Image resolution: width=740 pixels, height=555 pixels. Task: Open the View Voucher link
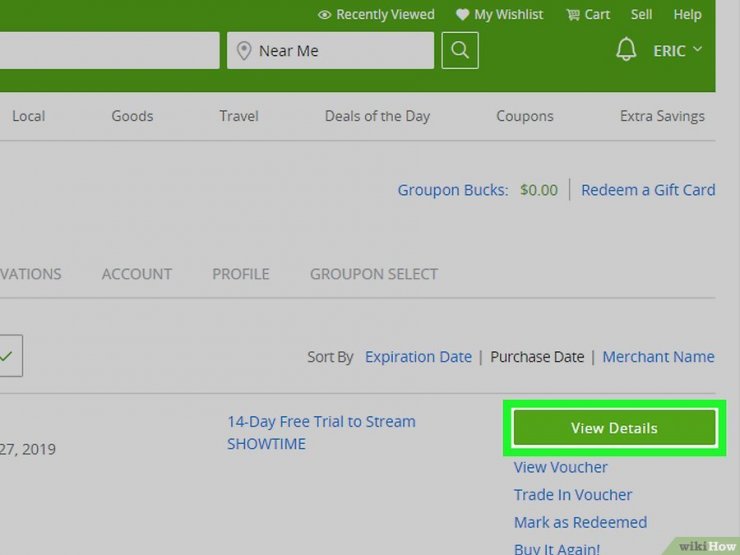[561, 467]
